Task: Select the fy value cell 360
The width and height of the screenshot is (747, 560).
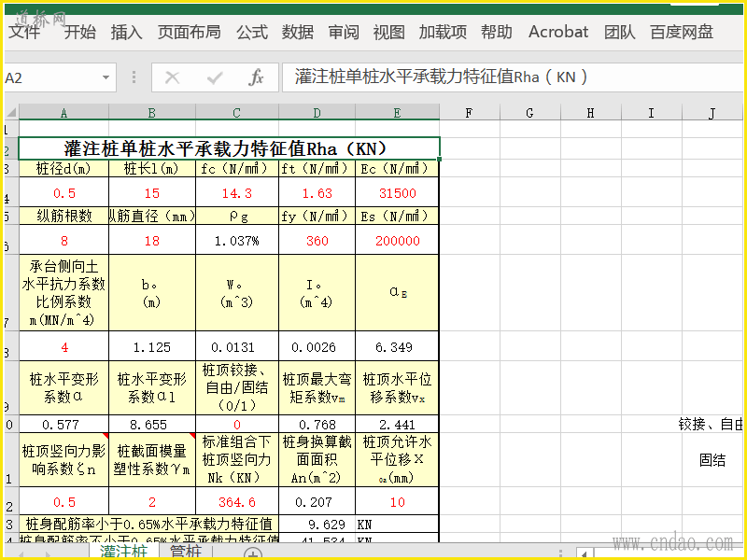Action: coord(317,240)
